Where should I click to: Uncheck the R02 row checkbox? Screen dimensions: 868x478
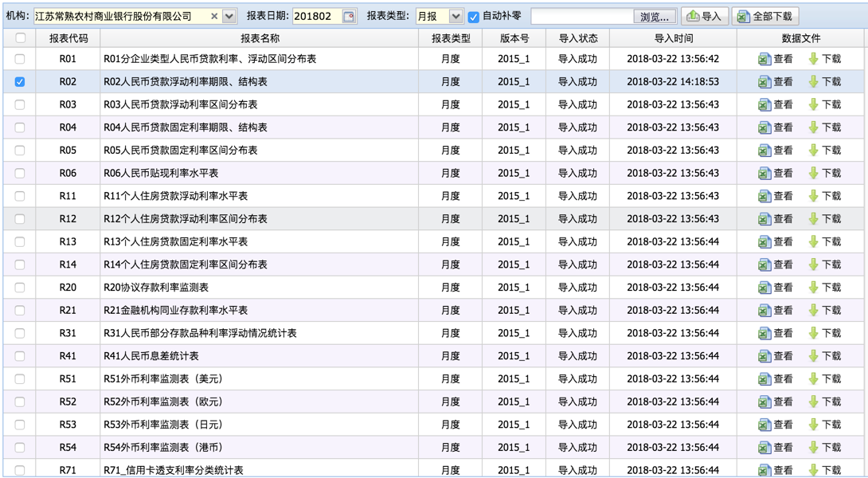20,81
